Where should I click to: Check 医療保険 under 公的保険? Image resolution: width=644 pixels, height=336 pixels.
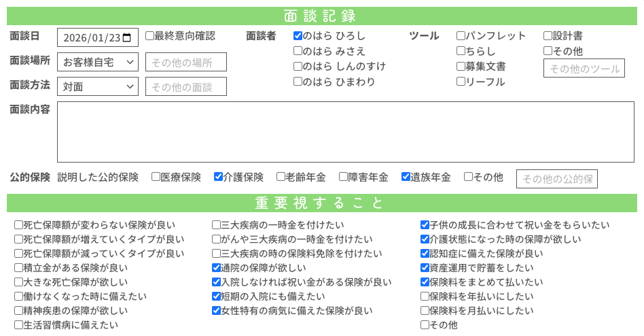pos(156,177)
